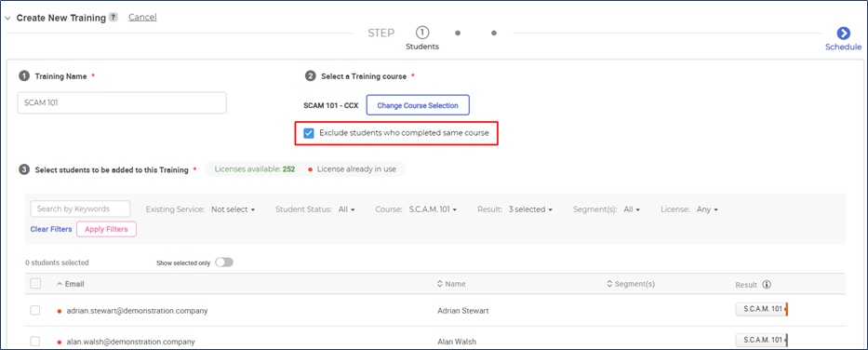
Task: Open the Segment(s) filter dropdown
Action: (631, 209)
